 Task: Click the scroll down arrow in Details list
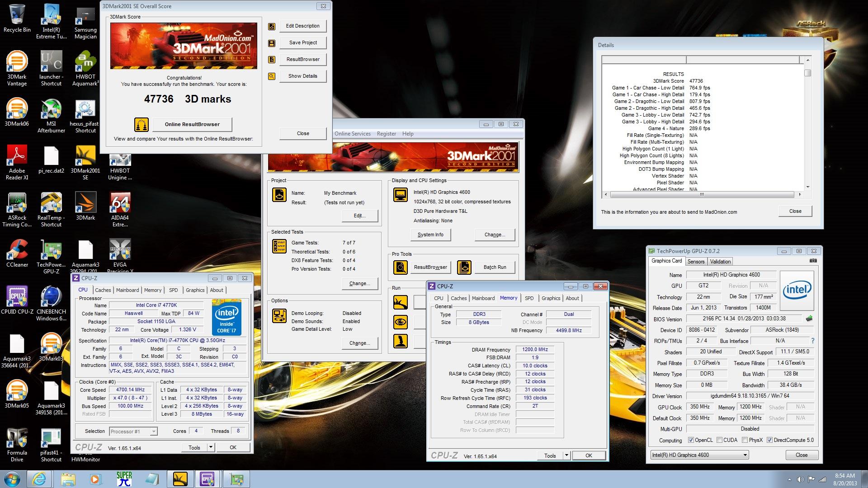coord(808,187)
